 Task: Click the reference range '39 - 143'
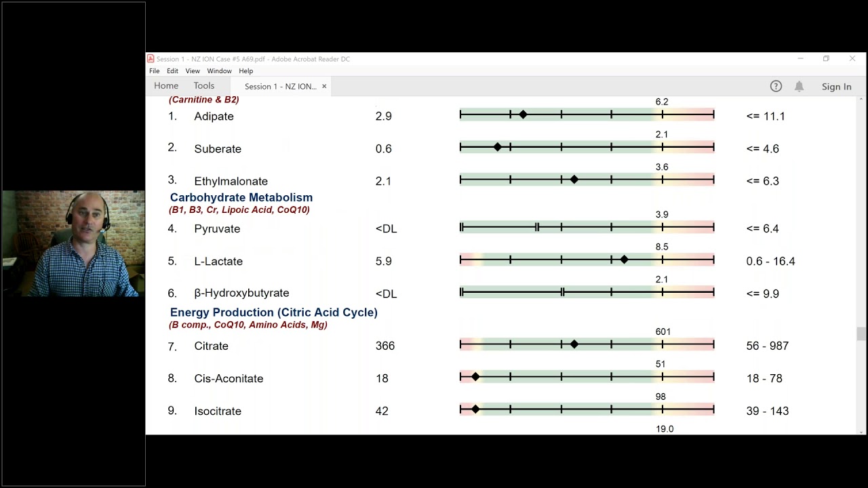click(768, 411)
